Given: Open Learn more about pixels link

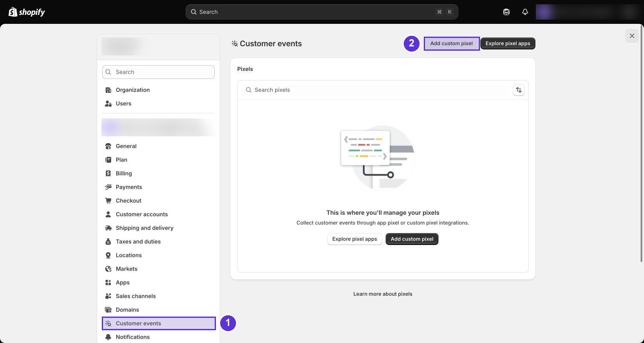Looking at the screenshot, I should click(383, 294).
